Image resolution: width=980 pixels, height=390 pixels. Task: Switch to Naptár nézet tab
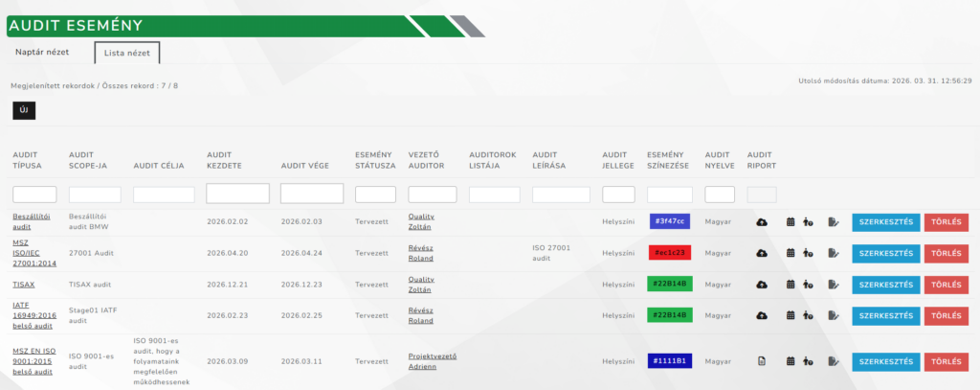click(x=42, y=52)
